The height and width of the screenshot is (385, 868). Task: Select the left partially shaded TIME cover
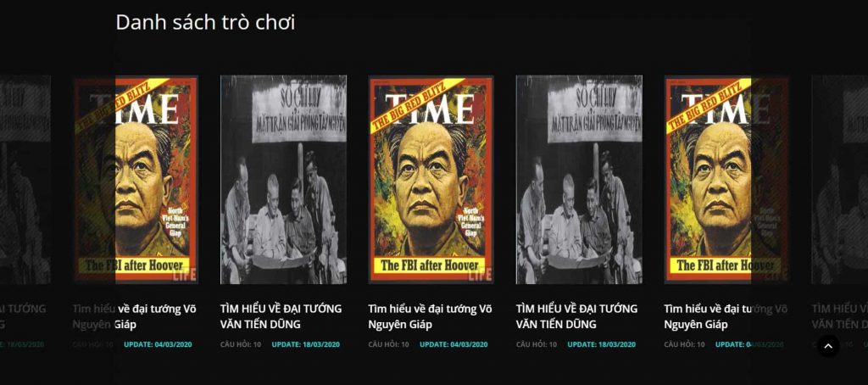pyautogui.click(x=136, y=180)
